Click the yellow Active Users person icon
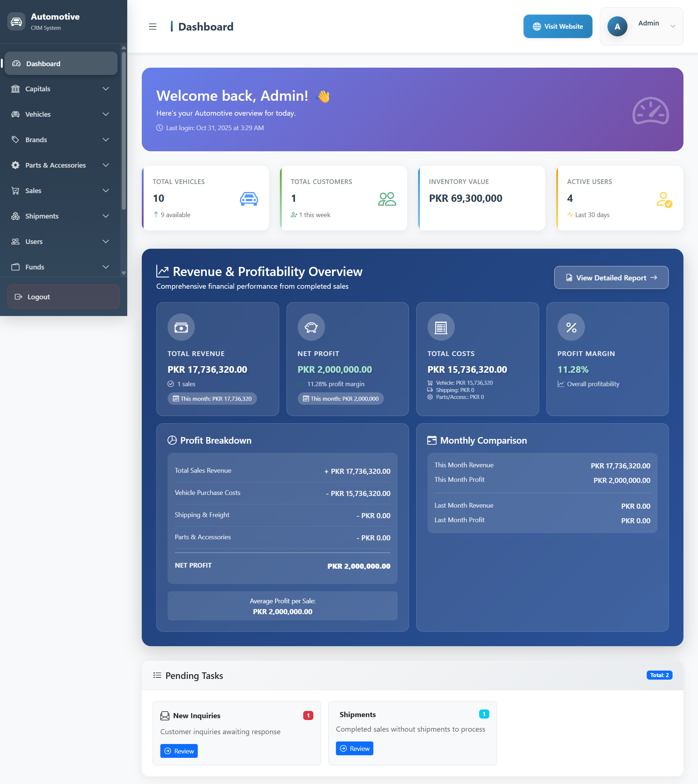This screenshot has width=698, height=784. click(664, 199)
